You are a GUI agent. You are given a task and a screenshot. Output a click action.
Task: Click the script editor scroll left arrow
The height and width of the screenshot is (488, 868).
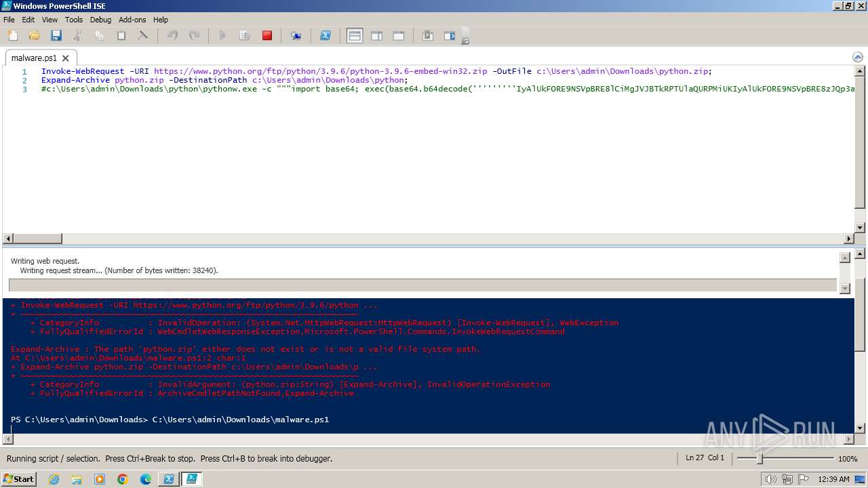coord(8,239)
